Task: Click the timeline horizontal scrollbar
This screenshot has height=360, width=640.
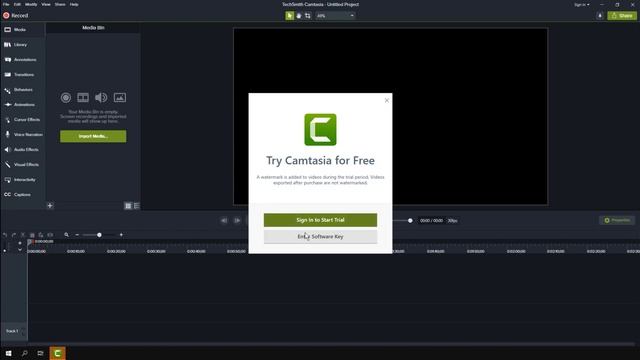Action: point(331,344)
